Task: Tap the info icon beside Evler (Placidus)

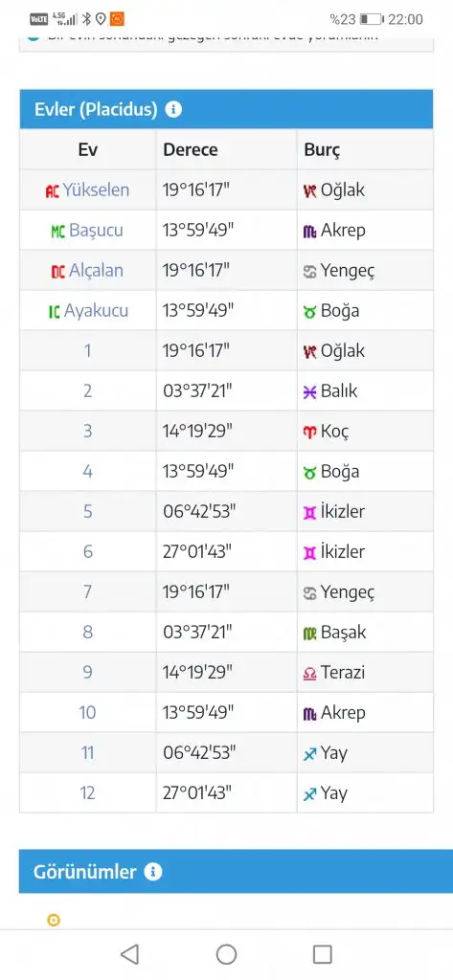Action: point(173,109)
